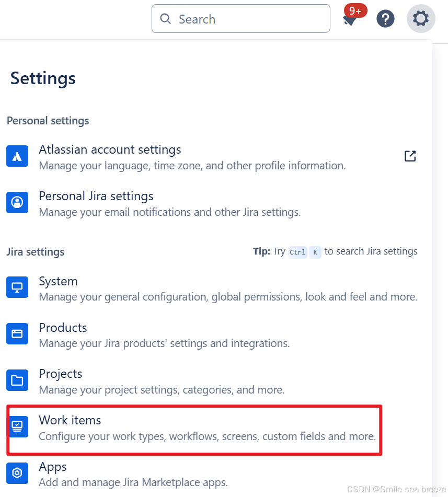Viewport: 448px width, 497px height.
Task: Open the settings gear icon
Action: pyautogui.click(x=420, y=18)
